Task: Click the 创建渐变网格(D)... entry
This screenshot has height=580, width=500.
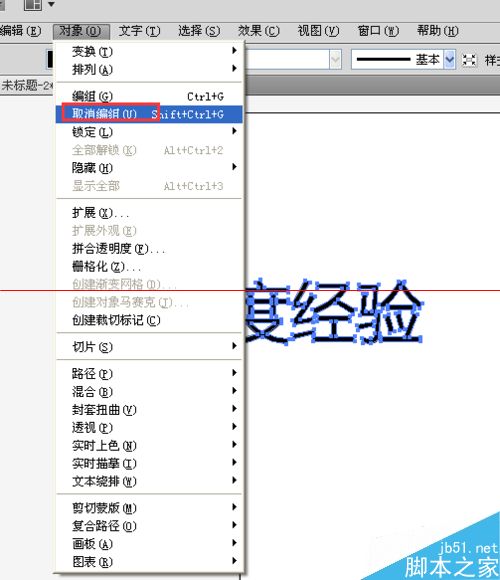Action: coord(149,284)
